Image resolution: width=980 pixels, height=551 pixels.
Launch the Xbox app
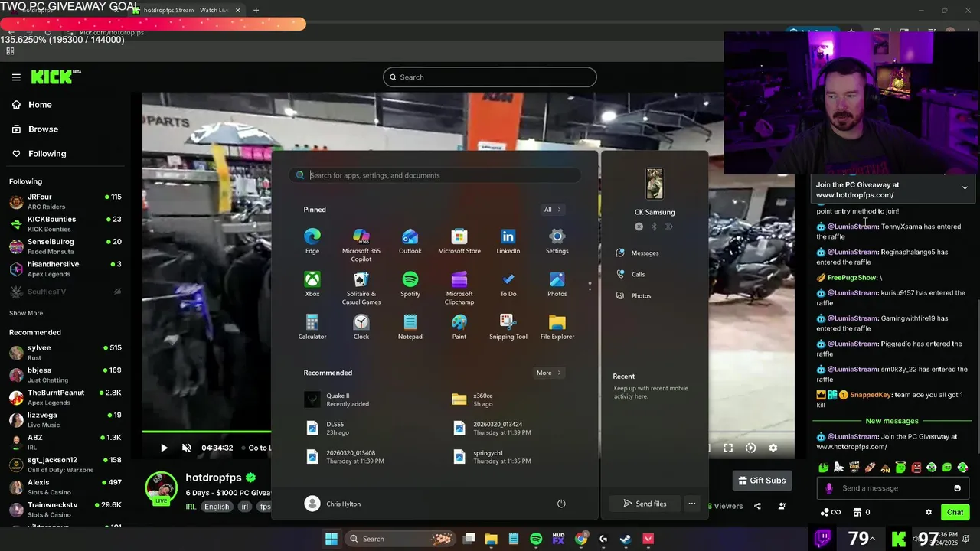312,284
